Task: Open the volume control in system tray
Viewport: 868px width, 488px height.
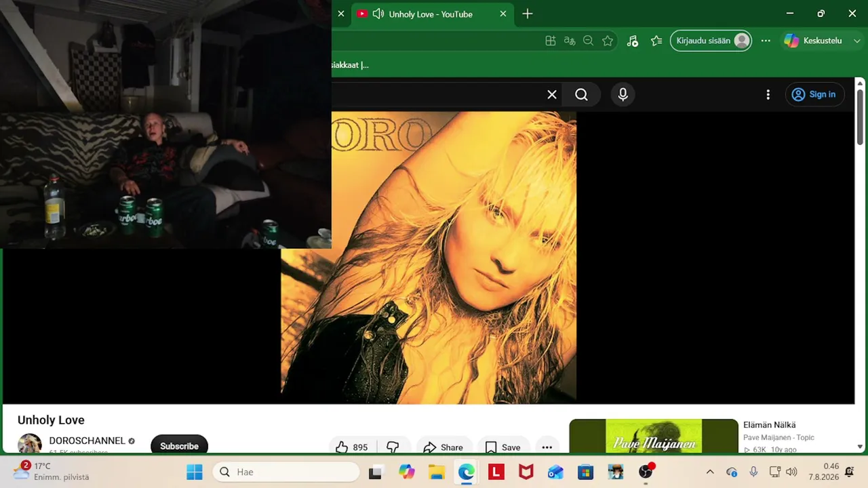Action: [x=791, y=472]
